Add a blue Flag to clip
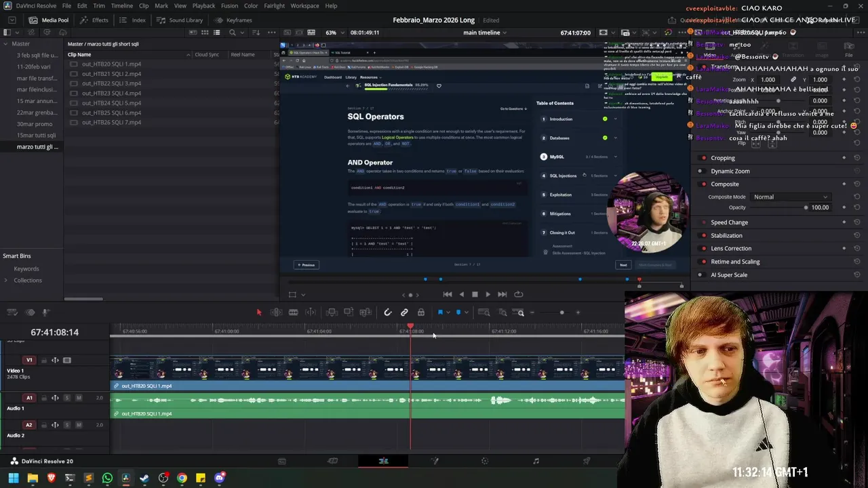This screenshot has height=488, width=868. pyautogui.click(x=439, y=312)
